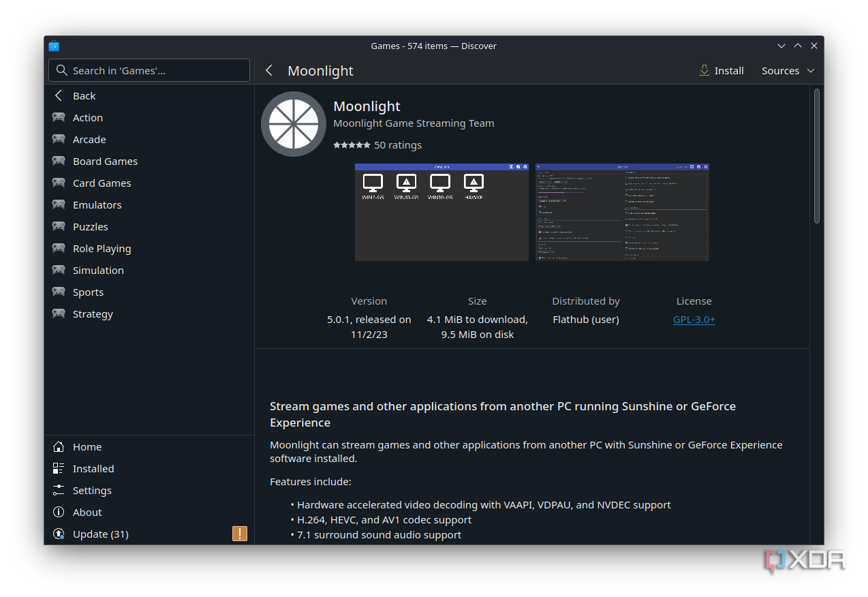Go Back in the sidebar

[149, 95]
